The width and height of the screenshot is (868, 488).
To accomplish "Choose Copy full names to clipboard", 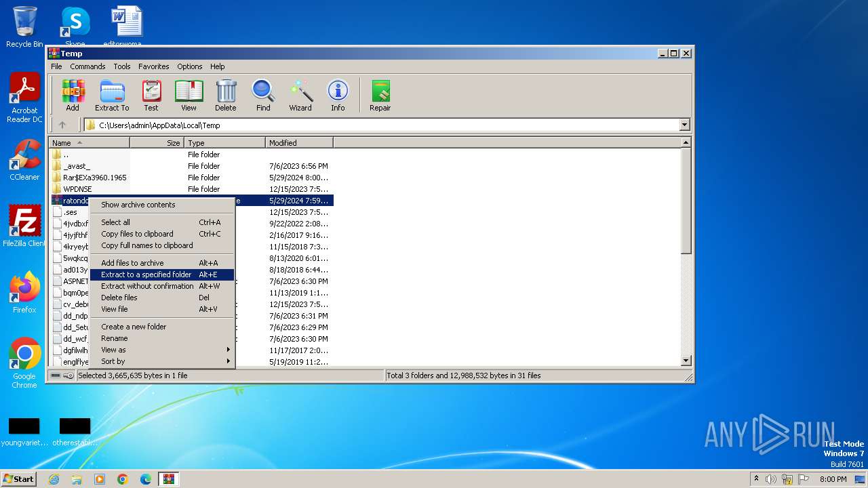I will [162, 245].
